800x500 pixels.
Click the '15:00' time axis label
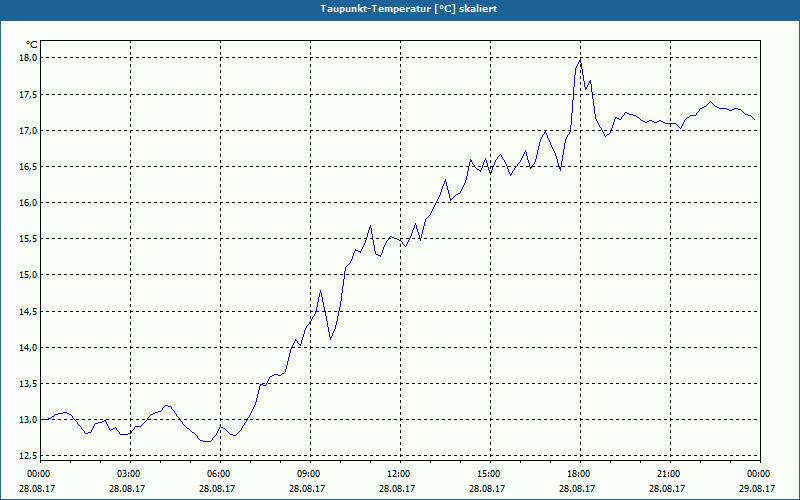tap(490, 474)
